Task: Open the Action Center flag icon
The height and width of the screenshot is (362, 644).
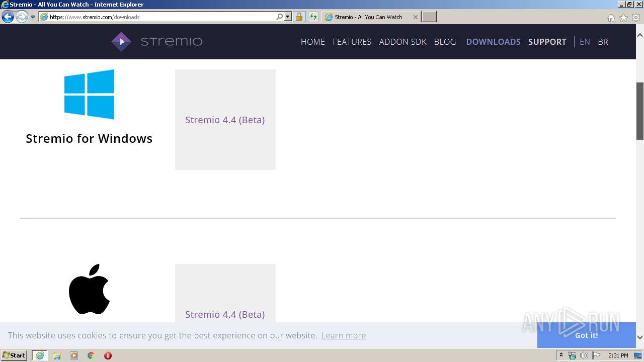Action: click(x=596, y=355)
